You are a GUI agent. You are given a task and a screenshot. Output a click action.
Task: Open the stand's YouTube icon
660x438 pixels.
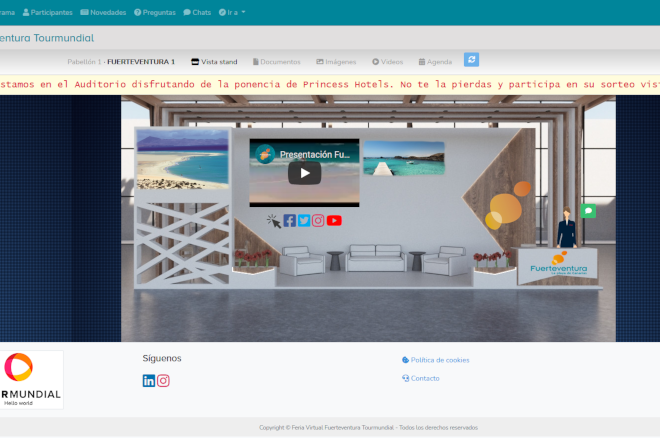(x=334, y=220)
